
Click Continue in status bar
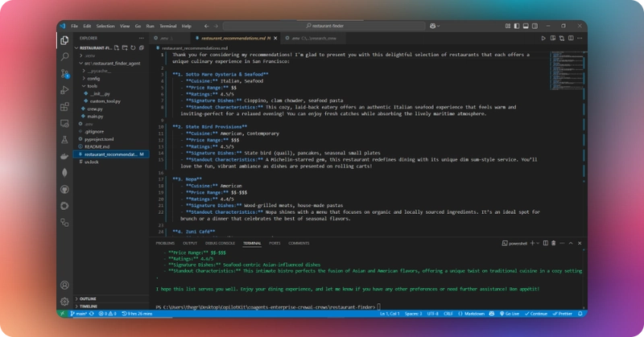pyautogui.click(x=536, y=314)
